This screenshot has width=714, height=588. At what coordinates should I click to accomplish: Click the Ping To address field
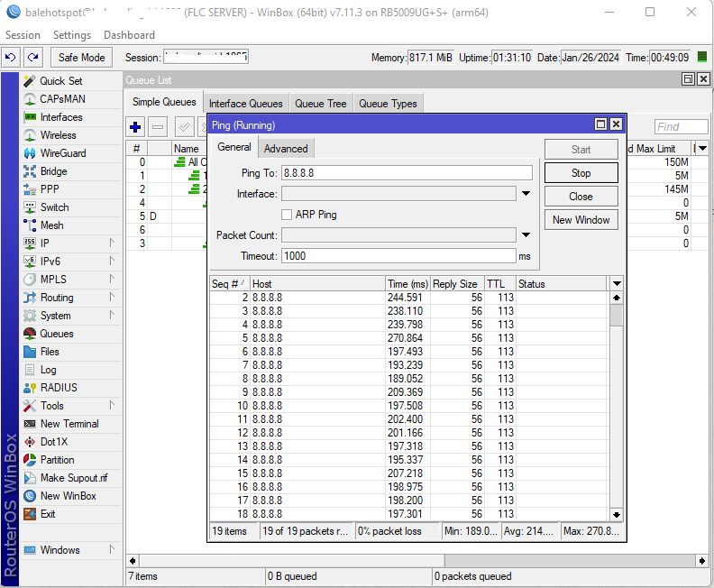click(x=407, y=173)
